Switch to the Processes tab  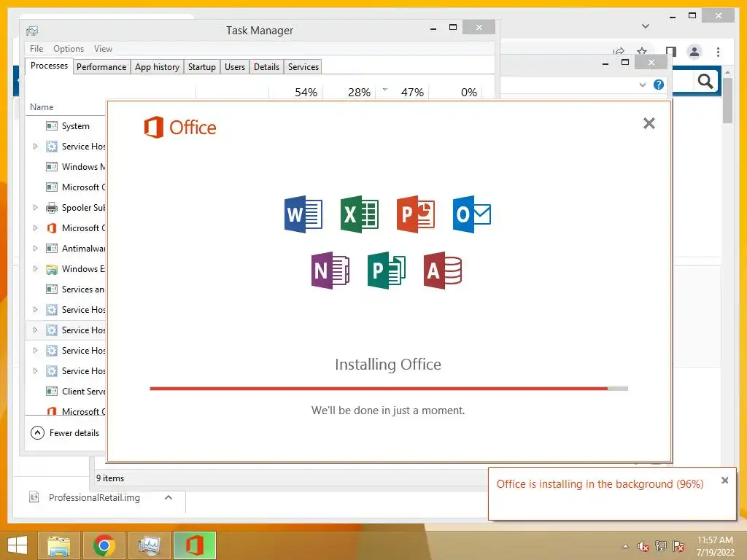click(49, 66)
